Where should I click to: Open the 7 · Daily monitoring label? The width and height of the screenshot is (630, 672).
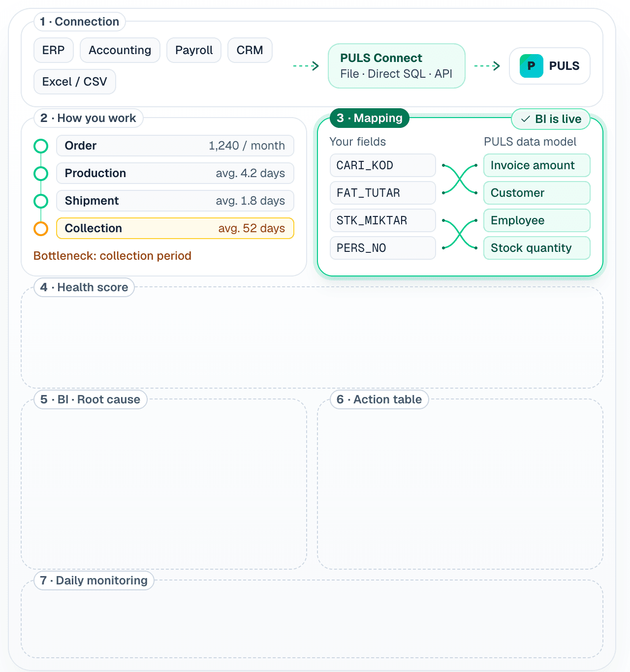pyautogui.click(x=94, y=580)
